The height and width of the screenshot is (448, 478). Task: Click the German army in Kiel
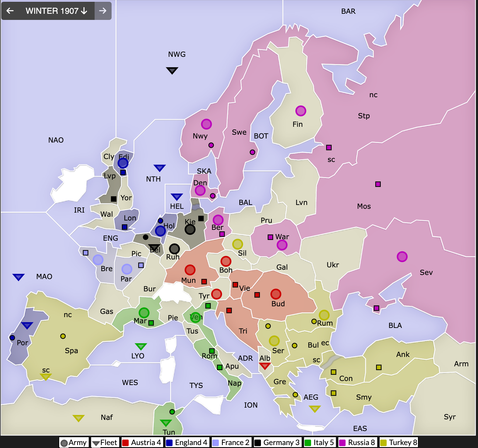(190, 229)
